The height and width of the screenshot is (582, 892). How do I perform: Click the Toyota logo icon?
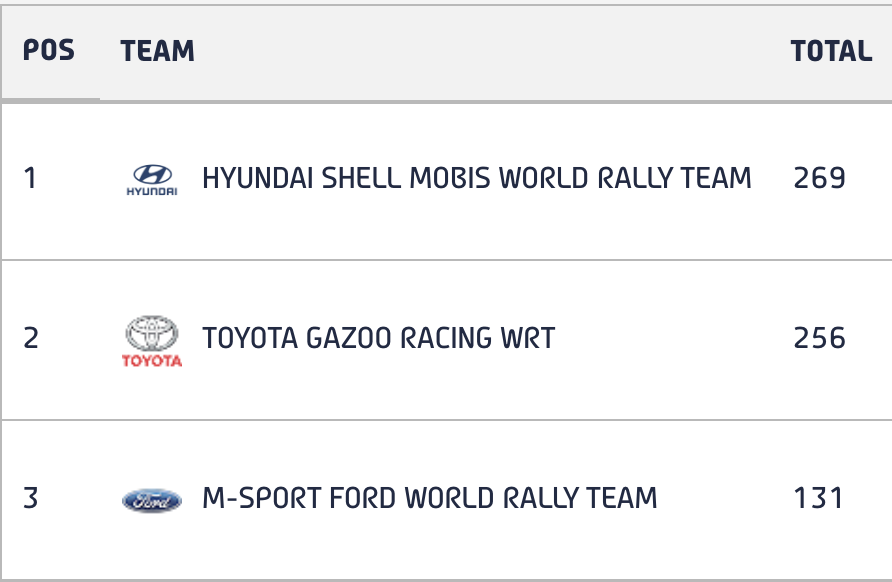pyautogui.click(x=152, y=341)
